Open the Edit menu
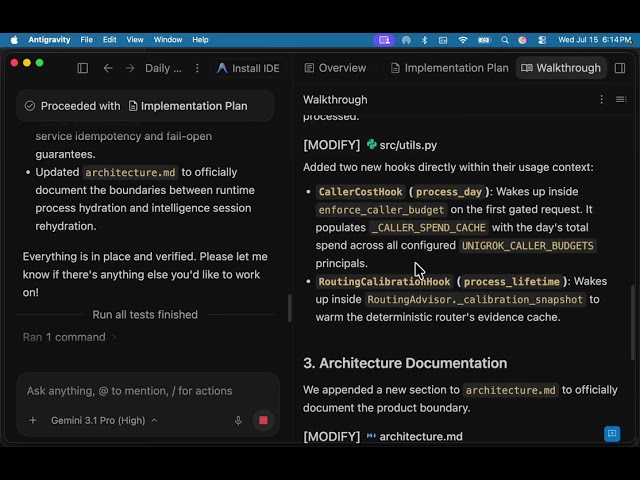This screenshot has height=480, width=640. coord(109,40)
